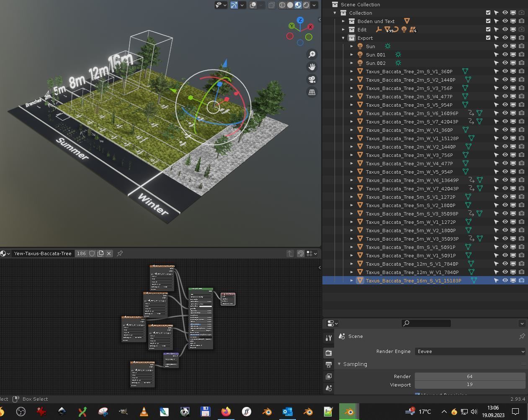The image size is (528, 420).
Task: Toggle node editor backdrop/snap icon
Action: pyautogui.click(x=301, y=254)
